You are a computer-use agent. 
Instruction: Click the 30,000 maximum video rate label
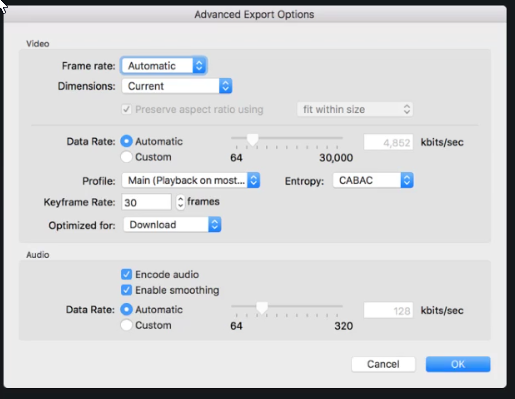[336, 158]
